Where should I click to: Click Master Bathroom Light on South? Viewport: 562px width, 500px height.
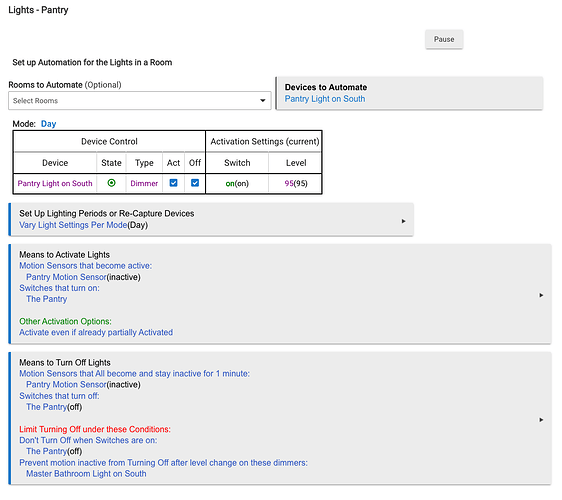86,474
